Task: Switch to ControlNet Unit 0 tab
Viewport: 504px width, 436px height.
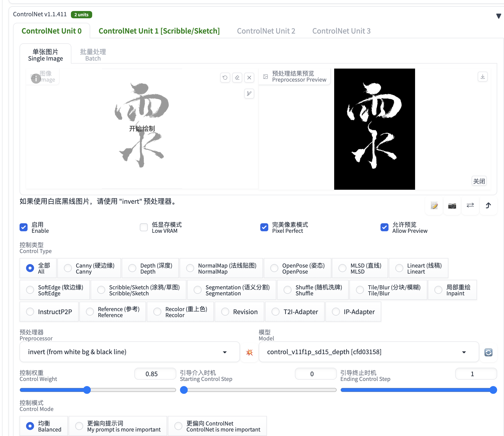Action: point(52,31)
